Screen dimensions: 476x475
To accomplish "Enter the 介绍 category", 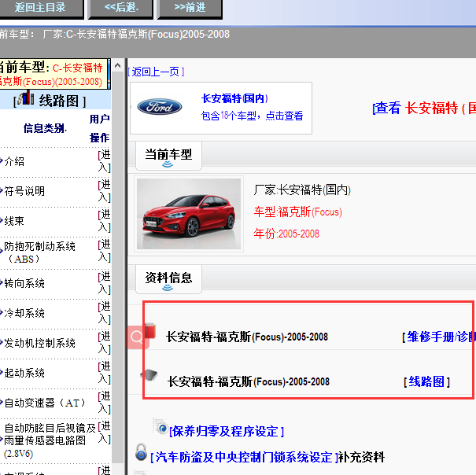I will click(x=104, y=161).
